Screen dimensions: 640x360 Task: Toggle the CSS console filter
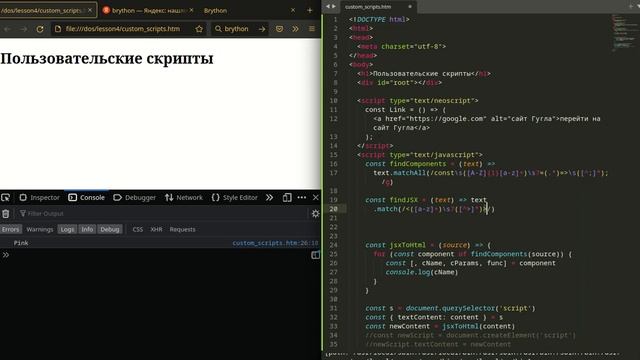138,229
